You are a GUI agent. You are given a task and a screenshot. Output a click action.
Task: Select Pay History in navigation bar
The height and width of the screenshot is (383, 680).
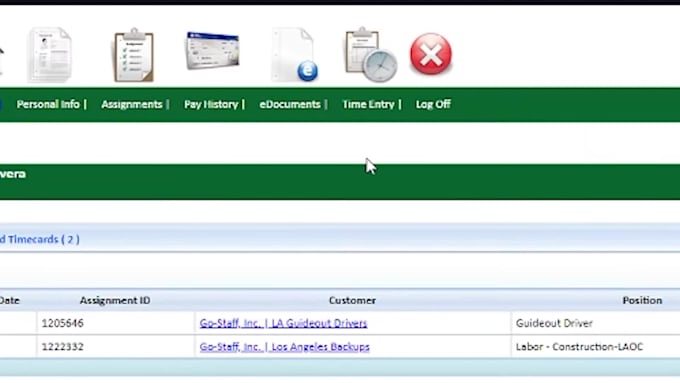(x=211, y=105)
